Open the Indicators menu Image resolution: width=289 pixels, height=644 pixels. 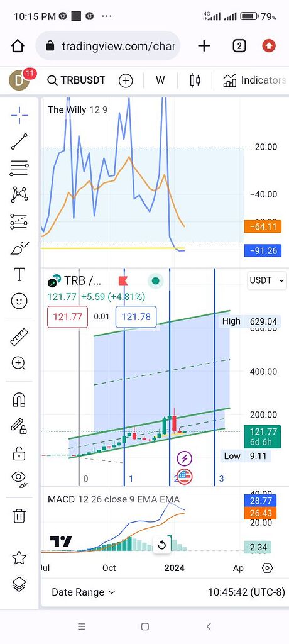[x=255, y=80]
